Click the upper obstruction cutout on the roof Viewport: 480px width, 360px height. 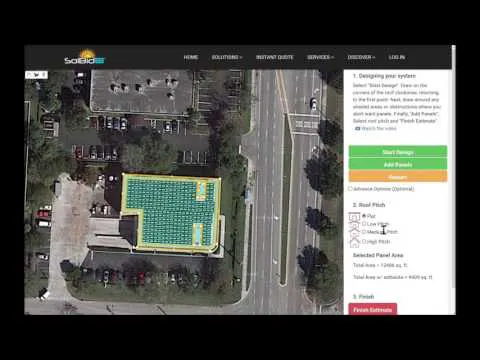click(201, 190)
